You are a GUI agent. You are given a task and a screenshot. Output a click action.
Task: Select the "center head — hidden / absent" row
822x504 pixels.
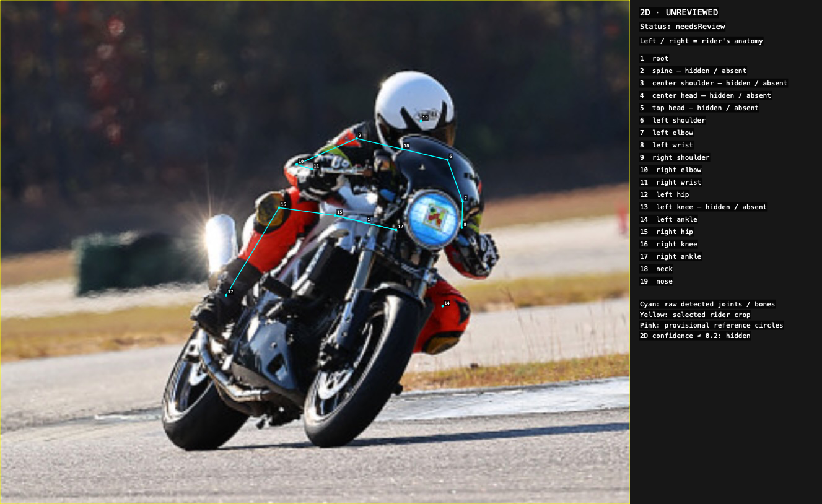[x=706, y=95]
